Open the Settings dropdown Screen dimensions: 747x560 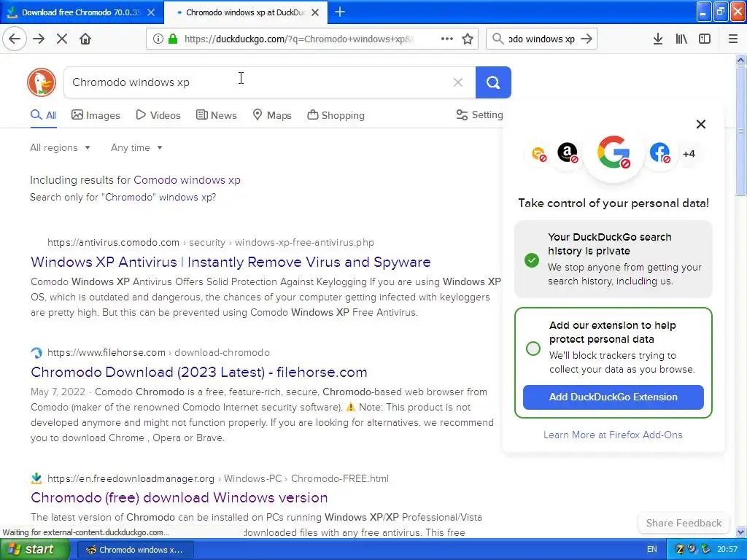pos(480,114)
